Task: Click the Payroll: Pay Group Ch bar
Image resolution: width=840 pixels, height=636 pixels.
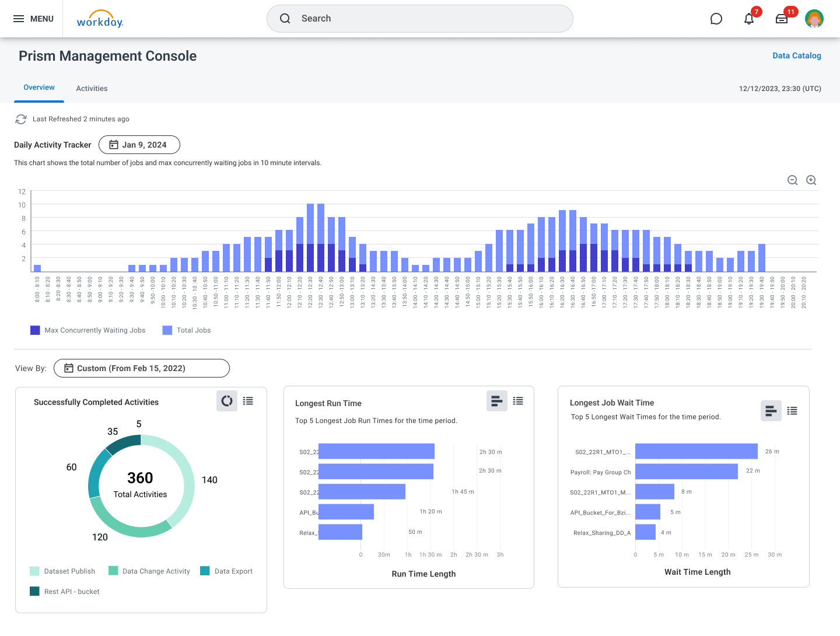Action: pos(687,471)
